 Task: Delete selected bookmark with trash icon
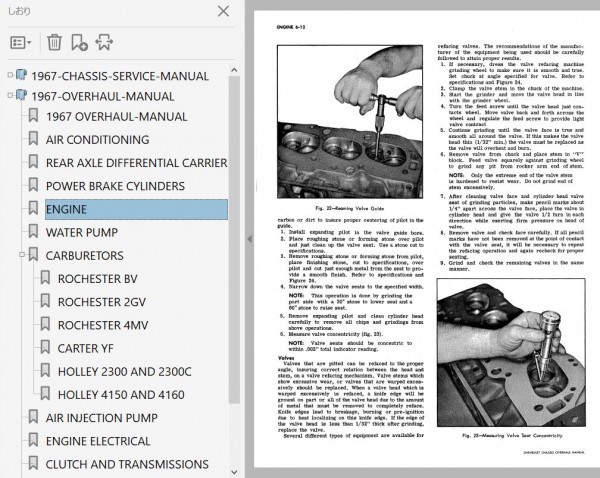click(54, 42)
